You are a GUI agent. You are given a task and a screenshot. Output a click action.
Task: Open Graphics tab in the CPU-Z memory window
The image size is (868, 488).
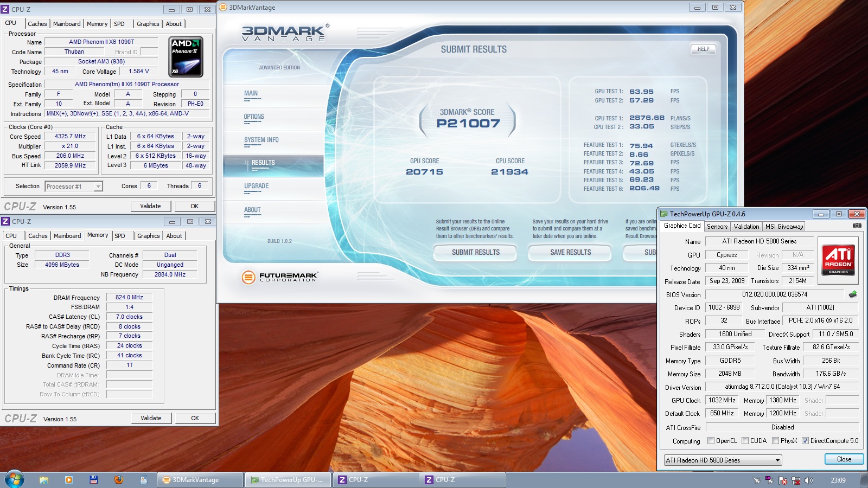pos(149,236)
